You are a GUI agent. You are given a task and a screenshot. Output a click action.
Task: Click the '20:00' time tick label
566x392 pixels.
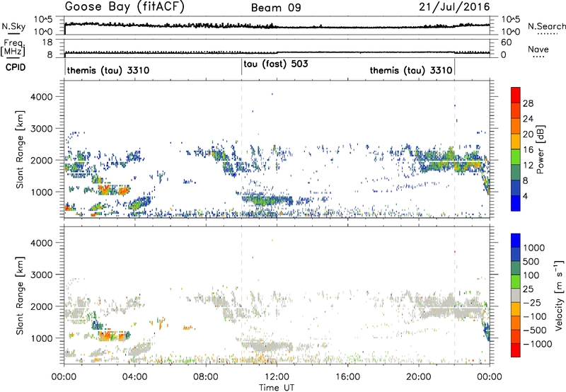click(x=418, y=377)
